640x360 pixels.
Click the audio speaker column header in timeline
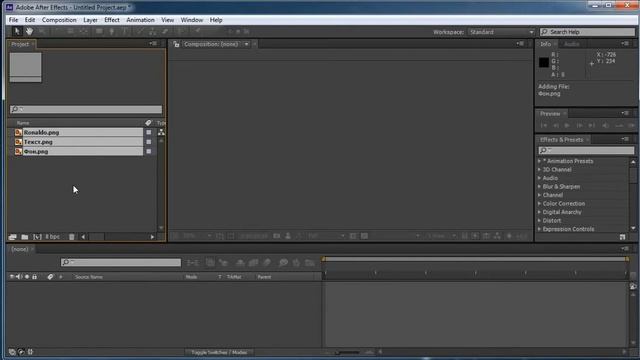click(19, 277)
